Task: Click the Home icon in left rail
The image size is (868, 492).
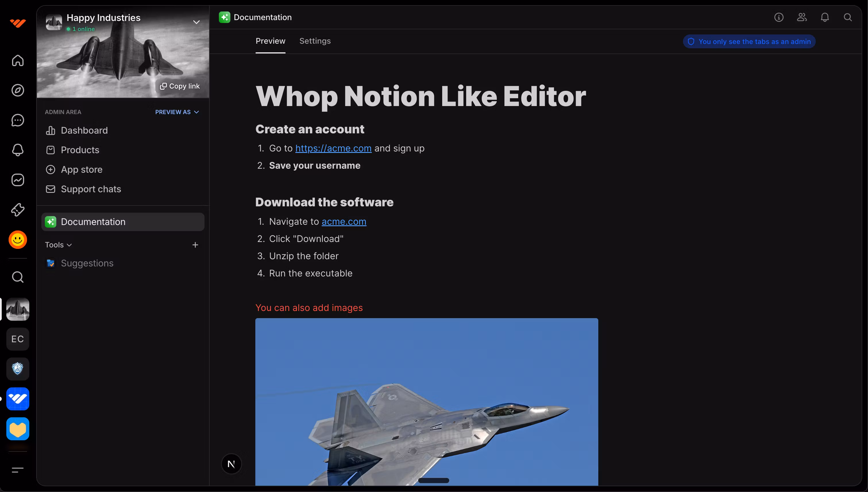Action: tap(18, 60)
